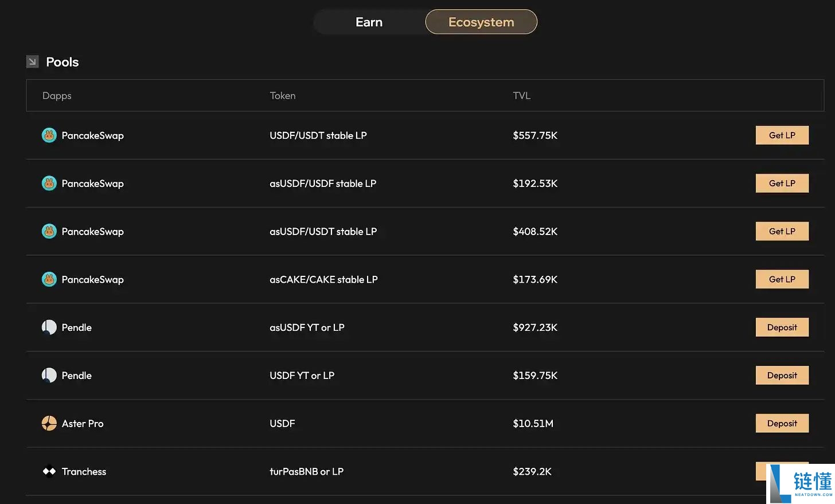
Task: Click Pendle icon in USDF YT row
Action: [49, 376]
